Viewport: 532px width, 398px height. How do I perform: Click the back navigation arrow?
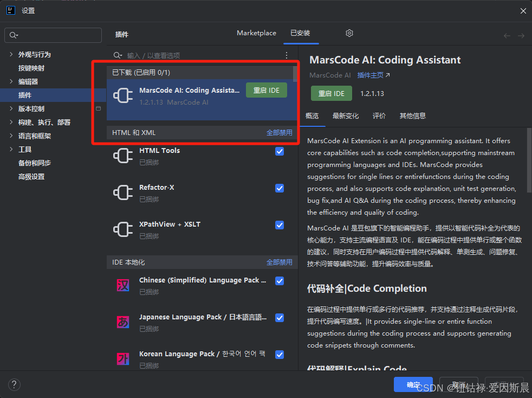tap(507, 36)
